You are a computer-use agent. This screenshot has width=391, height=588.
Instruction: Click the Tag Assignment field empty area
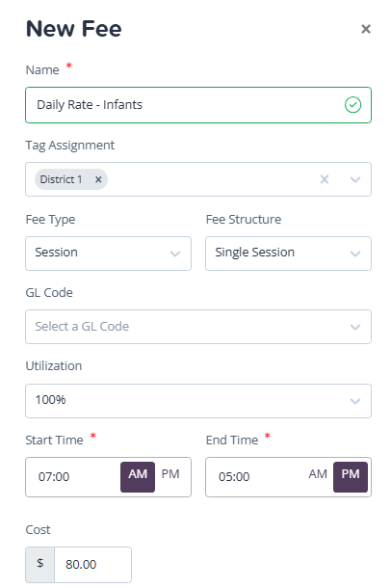212,179
